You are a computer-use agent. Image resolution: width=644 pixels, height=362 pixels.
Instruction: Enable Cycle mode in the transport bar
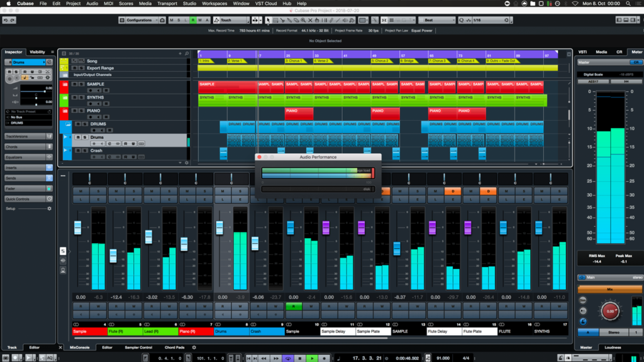point(288,358)
